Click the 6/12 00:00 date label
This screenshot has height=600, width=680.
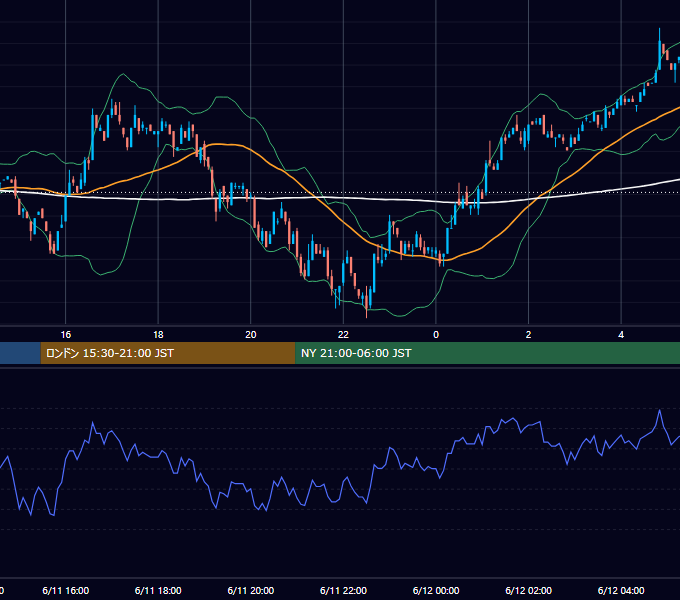pos(436,590)
